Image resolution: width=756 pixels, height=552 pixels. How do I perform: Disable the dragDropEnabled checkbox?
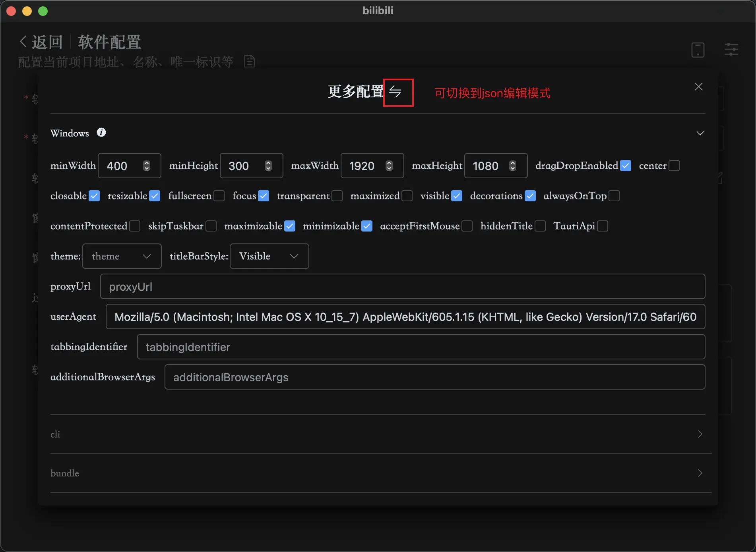(x=626, y=166)
